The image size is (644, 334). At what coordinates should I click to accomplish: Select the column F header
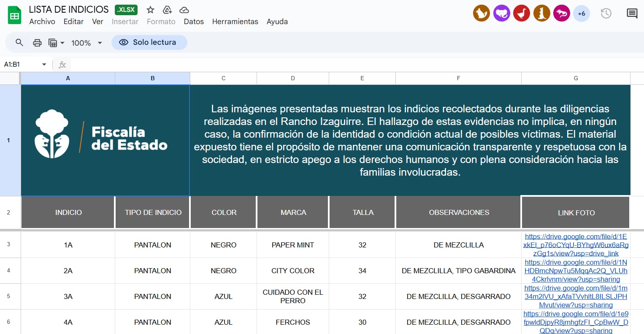(458, 78)
